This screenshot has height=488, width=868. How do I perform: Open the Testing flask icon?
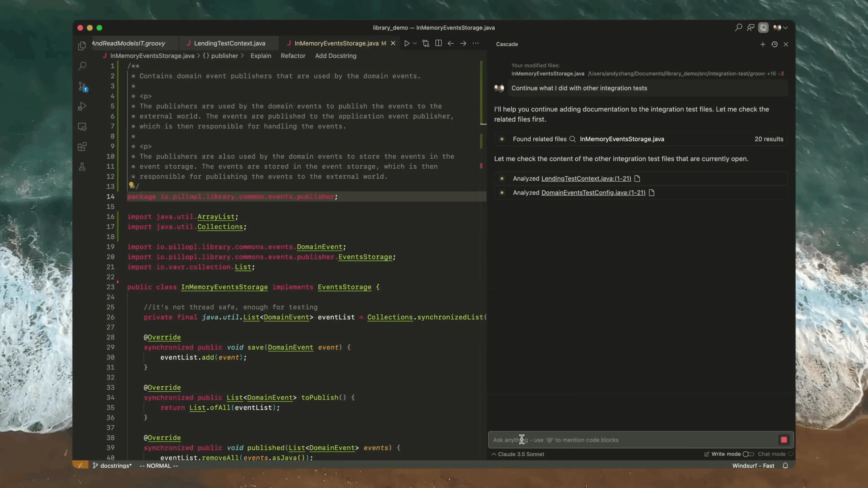coord(82,167)
